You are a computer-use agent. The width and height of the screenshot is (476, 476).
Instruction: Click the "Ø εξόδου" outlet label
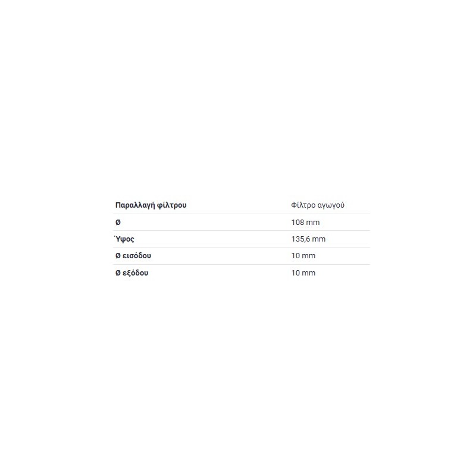(x=131, y=273)
